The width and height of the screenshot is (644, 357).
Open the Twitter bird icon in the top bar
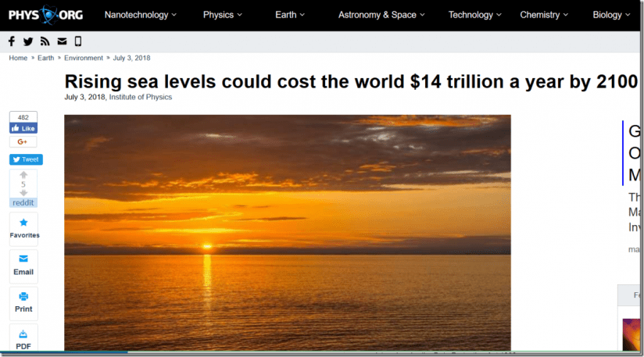tap(28, 41)
